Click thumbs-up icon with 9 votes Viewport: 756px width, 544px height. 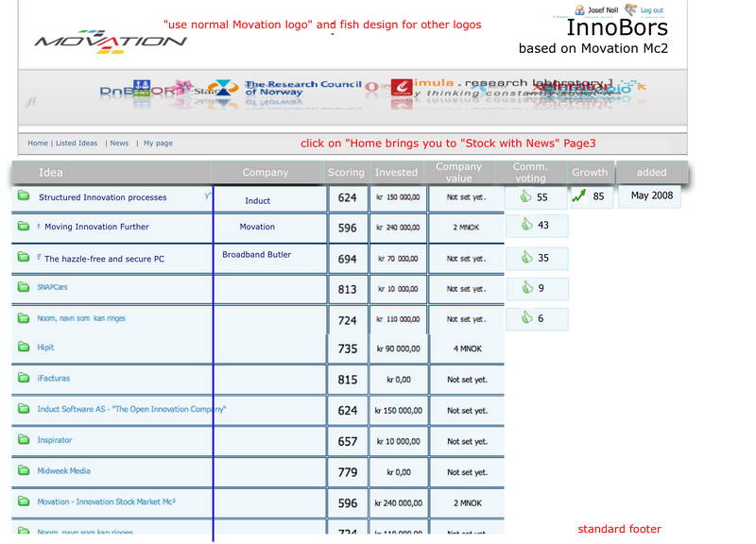pos(527,287)
